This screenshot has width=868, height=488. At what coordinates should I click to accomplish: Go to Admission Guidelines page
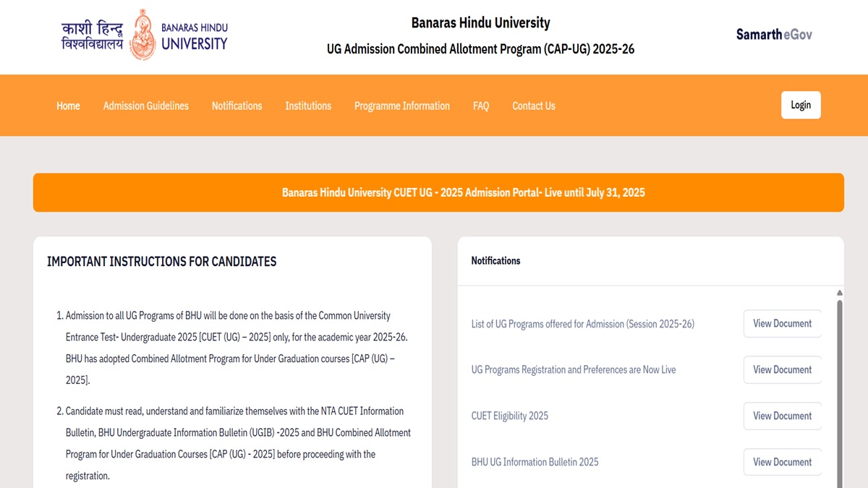pyautogui.click(x=145, y=106)
